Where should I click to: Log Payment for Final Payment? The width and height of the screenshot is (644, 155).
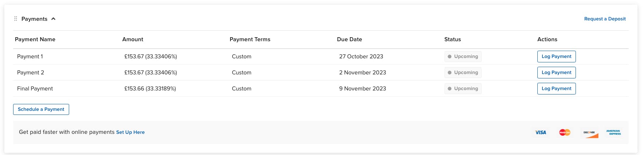click(x=557, y=89)
